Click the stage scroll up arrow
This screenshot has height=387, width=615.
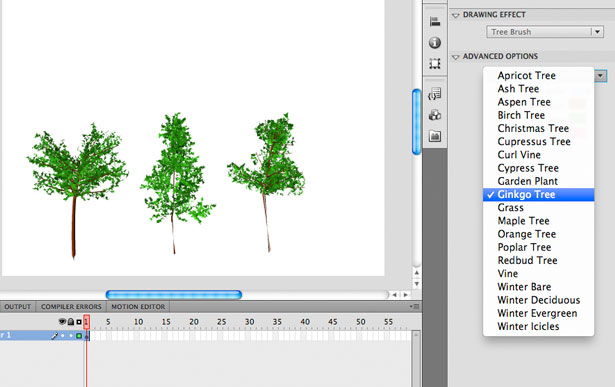click(417, 273)
